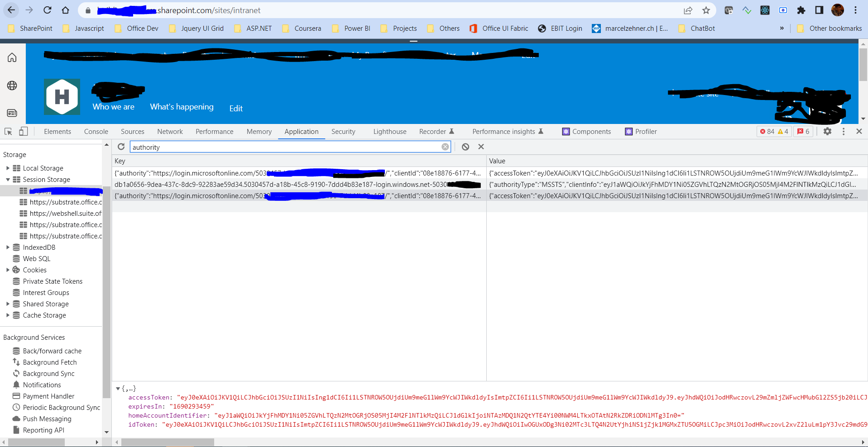Viewport: 868px width, 447px height.
Task: Open the marcelzehner.ch bookmark
Action: click(x=629, y=28)
